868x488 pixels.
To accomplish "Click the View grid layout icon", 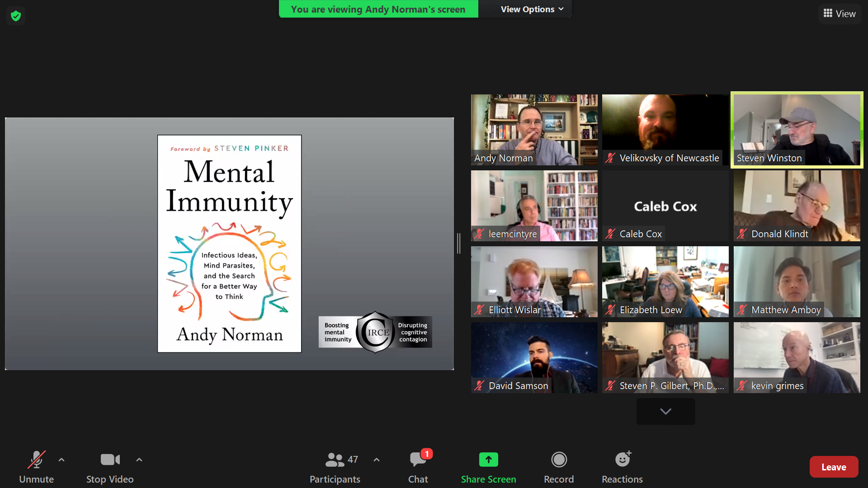I will click(828, 14).
